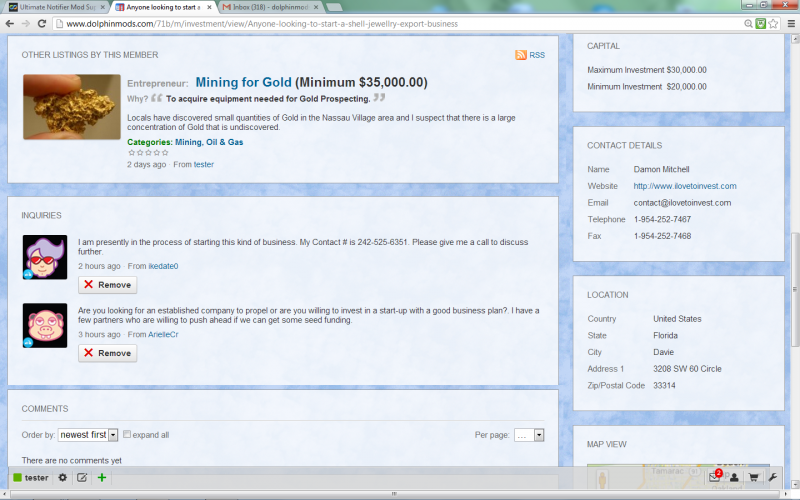Click the browser address bar URL
Screen dimensions: 800x500
point(262,23)
